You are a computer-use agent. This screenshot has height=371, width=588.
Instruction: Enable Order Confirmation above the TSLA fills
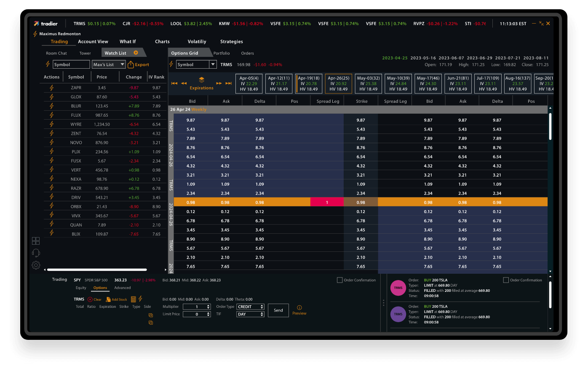(x=505, y=280)
